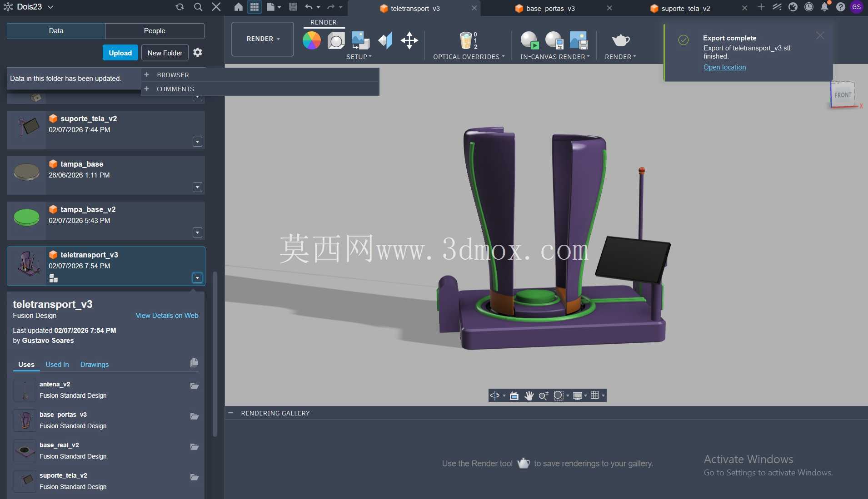868x499 pixels.
Task: Open tampa_base item dropdown arrow
Action: click(197, 188)
